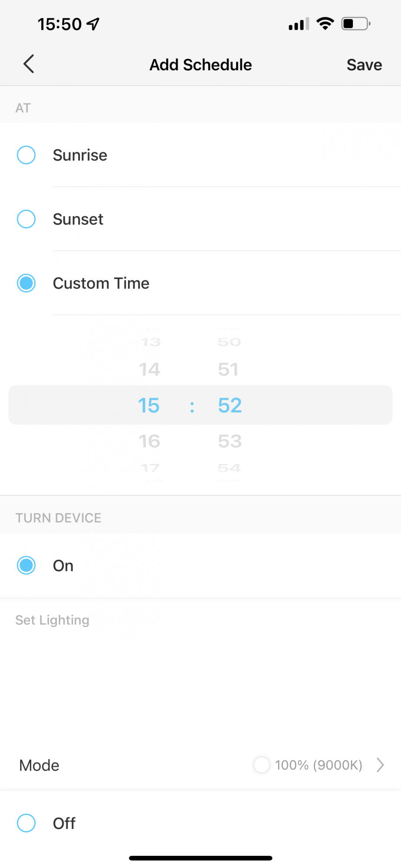Select the Sunset radio option
The width and height of the screenshot is (401, 868).
(26, 219)
